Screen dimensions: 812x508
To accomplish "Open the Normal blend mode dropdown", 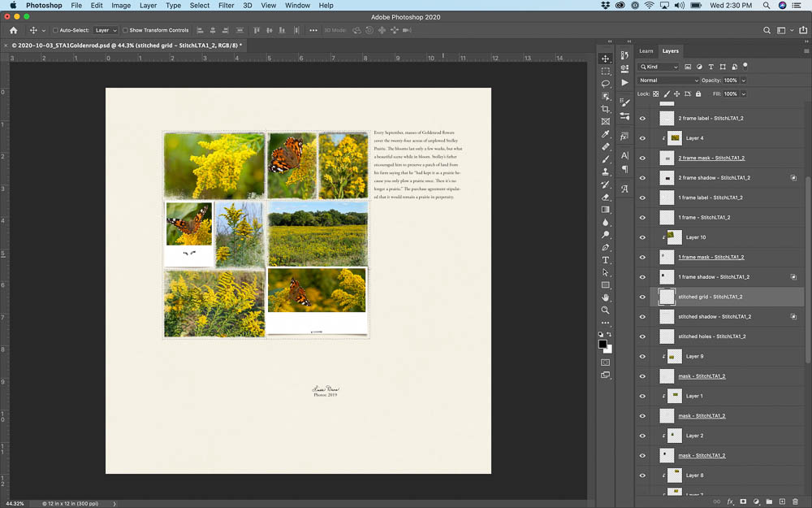I will (668, 80).
